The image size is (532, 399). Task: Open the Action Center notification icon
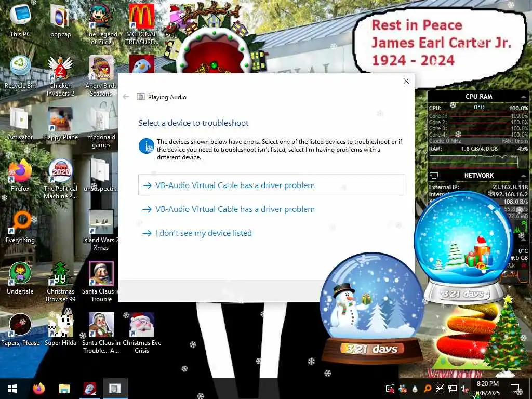coord(515,389)
